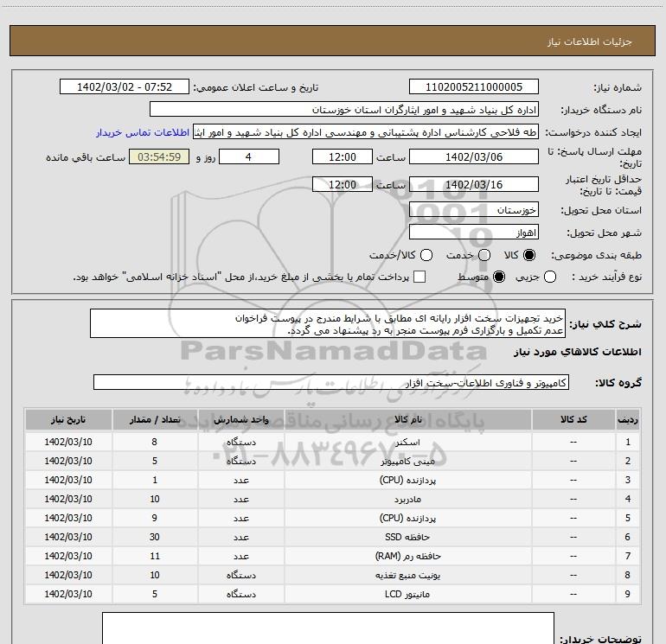Click the countdown timer 03:54:59
The image size is (666, 644).
(x=159, y=157)
